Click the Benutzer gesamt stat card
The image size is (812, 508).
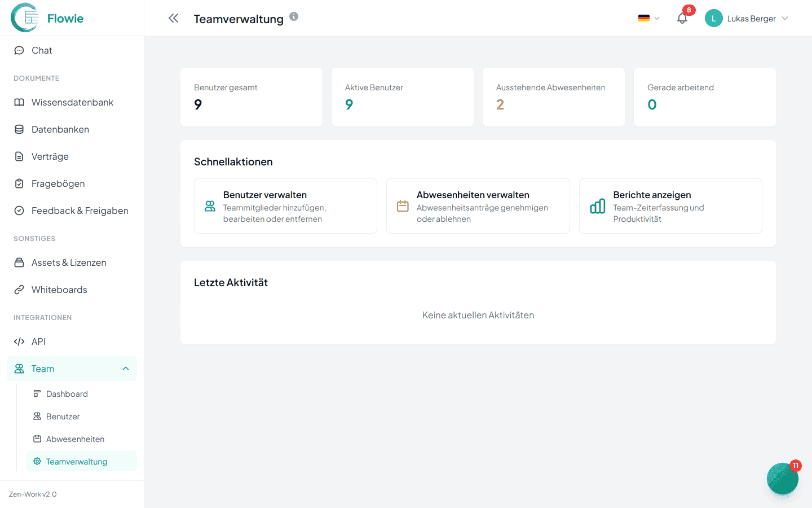[251, 97]
